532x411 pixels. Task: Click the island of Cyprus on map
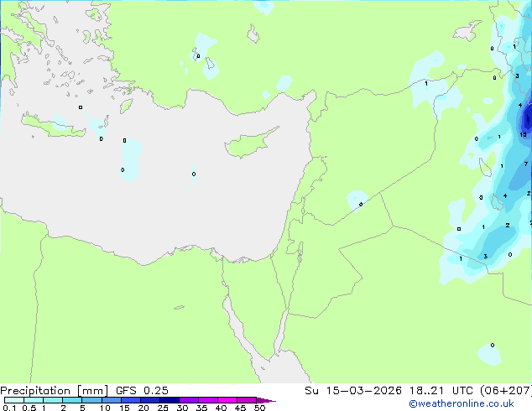[252, 143]
